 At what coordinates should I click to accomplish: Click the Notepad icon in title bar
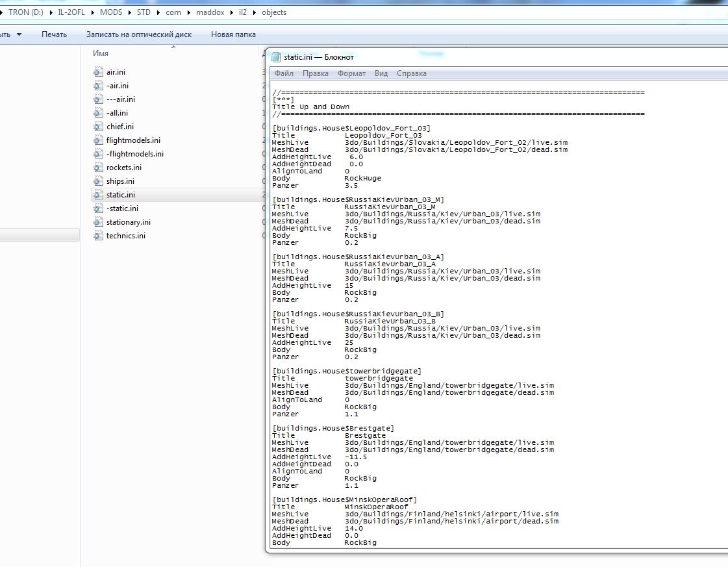(x=276, y=57)
